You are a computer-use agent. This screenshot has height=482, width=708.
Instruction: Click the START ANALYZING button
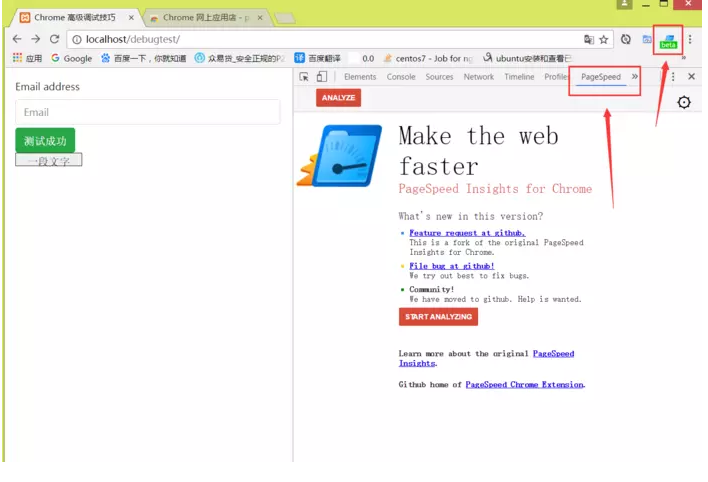tap(438, 317)
